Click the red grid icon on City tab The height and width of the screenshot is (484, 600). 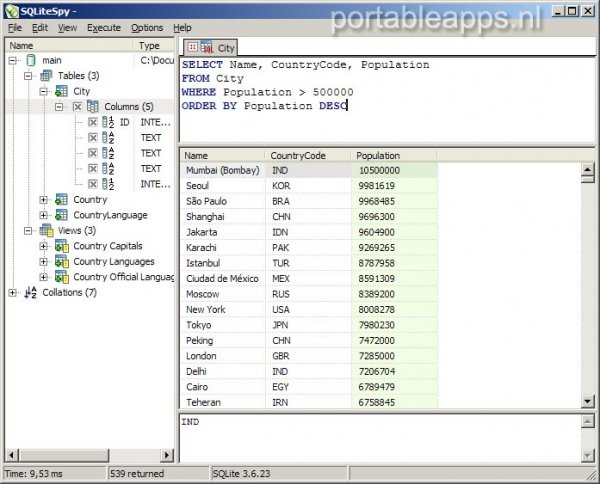pyautogui.click(x=192, y=47)
